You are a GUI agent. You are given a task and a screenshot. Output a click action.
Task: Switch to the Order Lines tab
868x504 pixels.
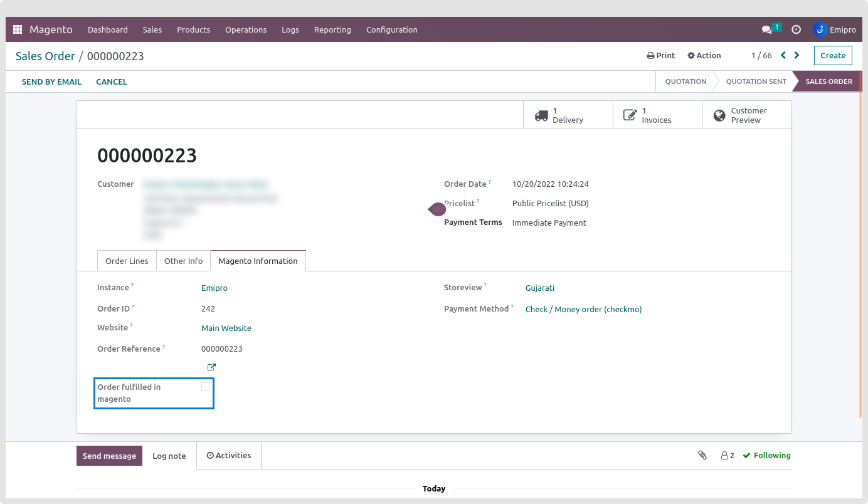click(127, 261)
